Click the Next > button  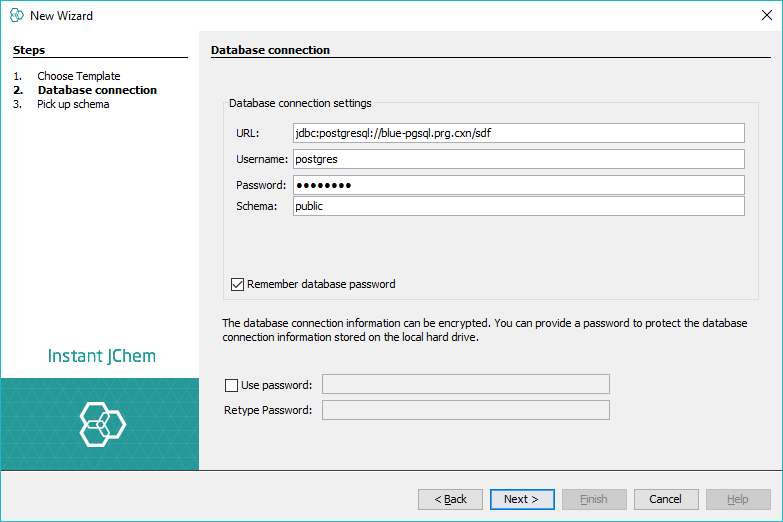[521, 499]
